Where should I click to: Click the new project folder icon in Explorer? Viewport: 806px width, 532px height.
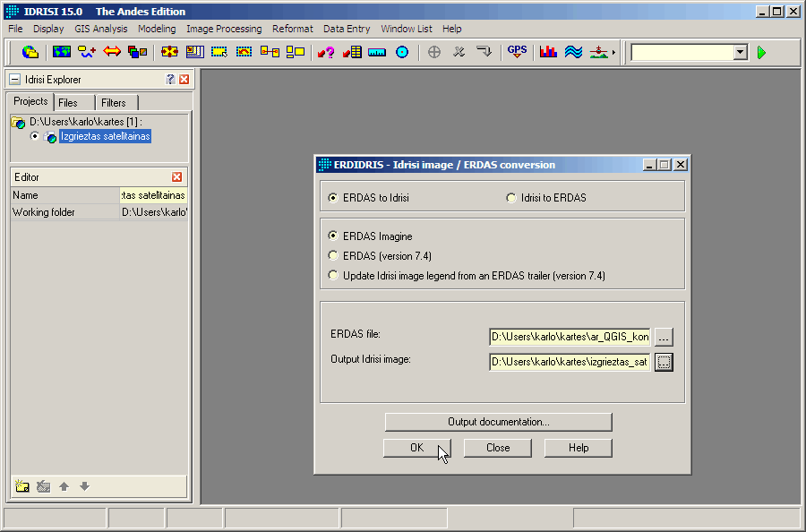point(22,485)
